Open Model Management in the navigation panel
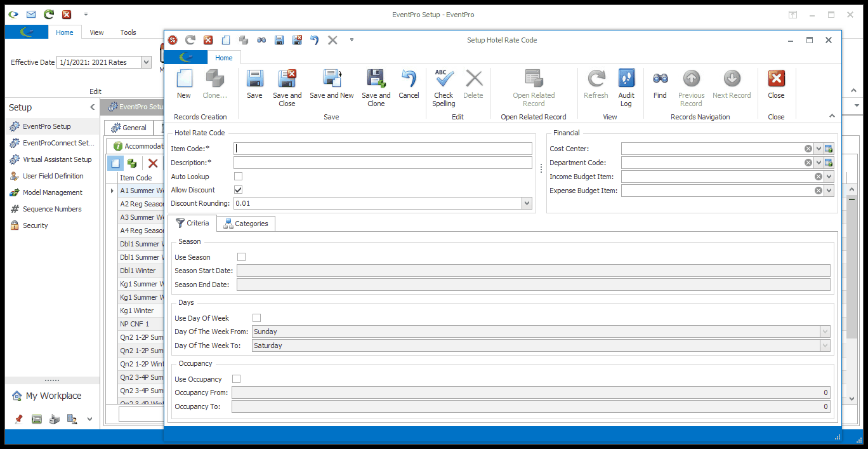This screenshot has height=449, width=868. coord(52,192)
